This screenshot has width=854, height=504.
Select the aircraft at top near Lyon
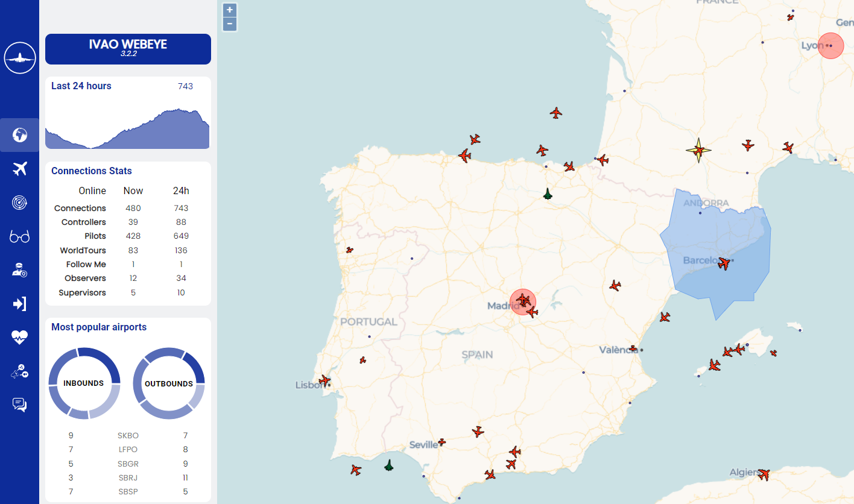[x=791, y=17]
